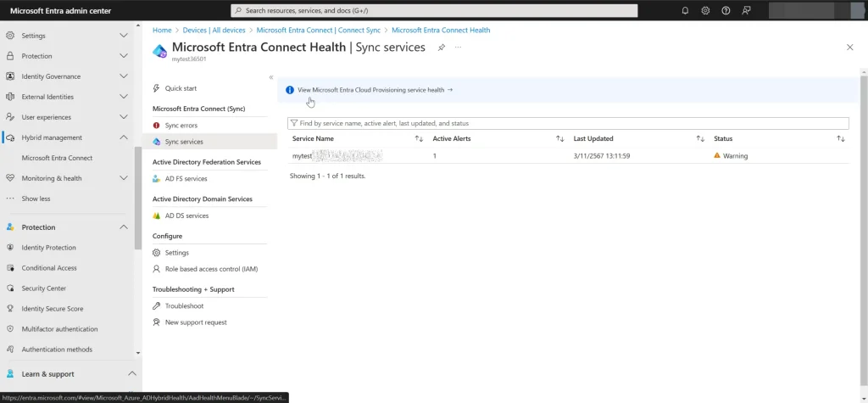Viewport: 868px width, 403px height.
Task: Collapse the Learn & support group
Action: tap(131, 373)
